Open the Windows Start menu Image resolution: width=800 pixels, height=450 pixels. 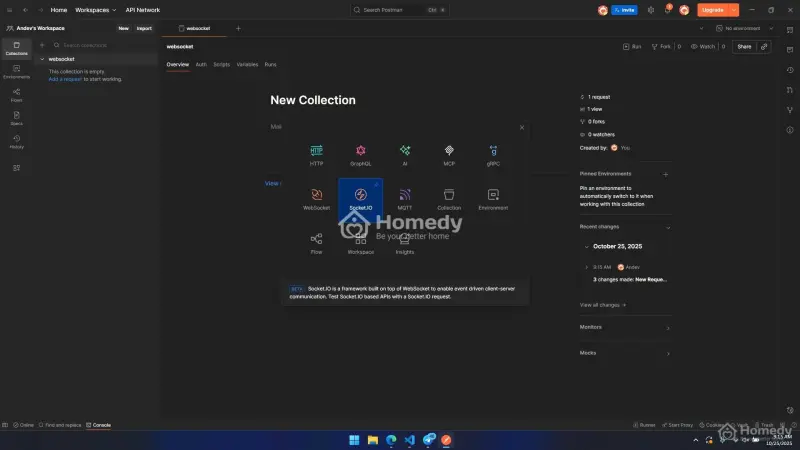(354, 440)
